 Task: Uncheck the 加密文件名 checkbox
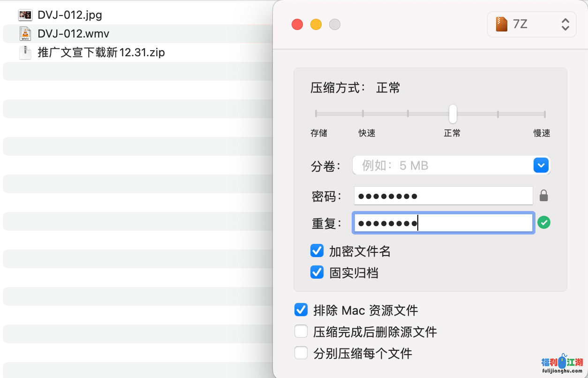point(317,251)
